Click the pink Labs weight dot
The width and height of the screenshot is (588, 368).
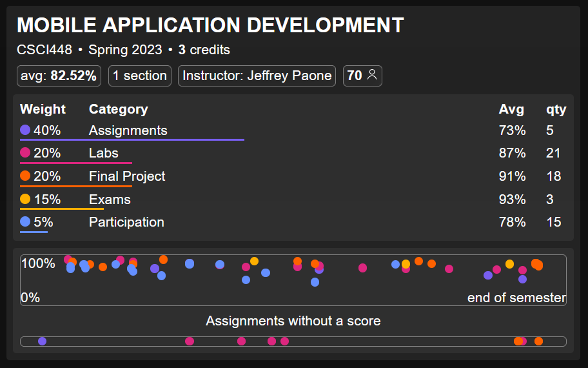coord(26,153)
